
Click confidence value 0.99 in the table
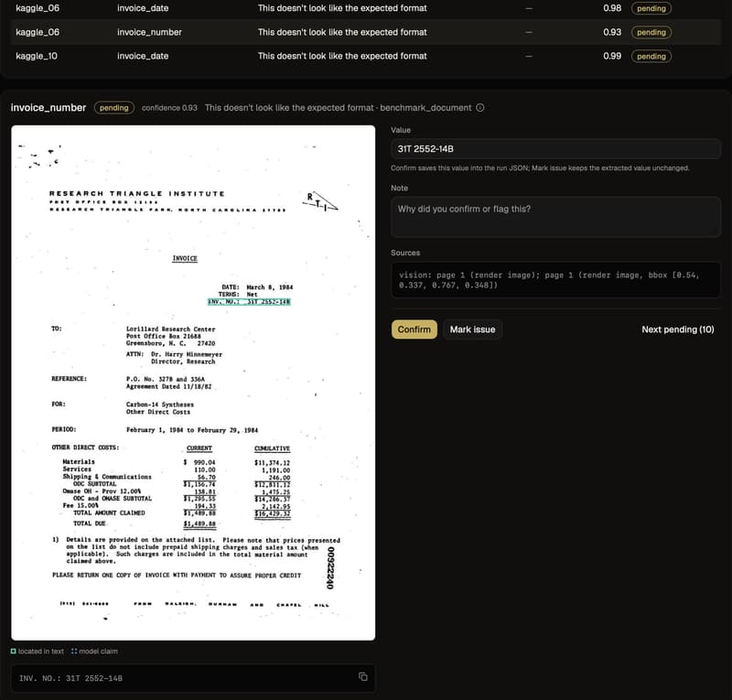point(612,56)
